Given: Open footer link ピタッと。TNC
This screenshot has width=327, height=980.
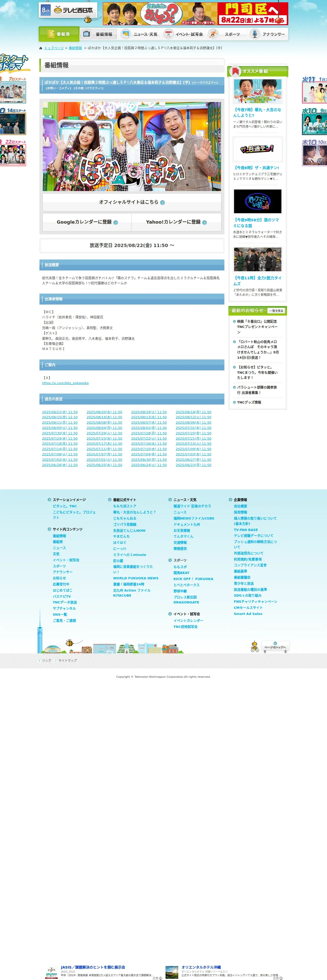Looking at the screenshot, I should [x=65, y=506].
